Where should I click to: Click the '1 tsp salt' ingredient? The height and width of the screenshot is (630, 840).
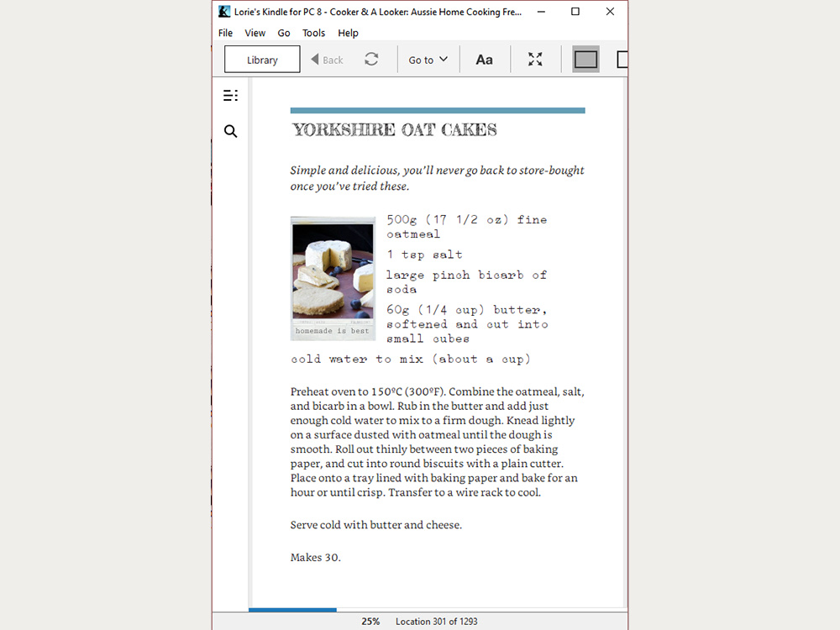point(424,255)
